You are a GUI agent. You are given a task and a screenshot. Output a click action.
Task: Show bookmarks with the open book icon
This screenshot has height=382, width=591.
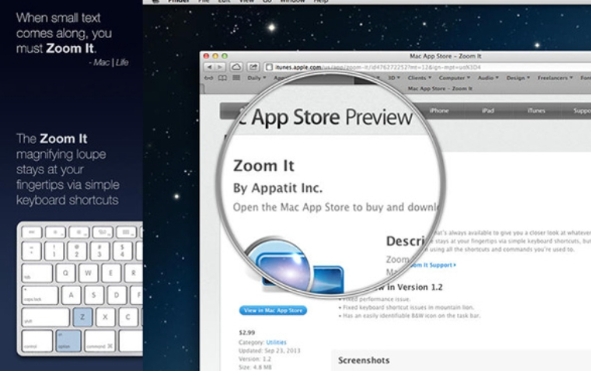[x=222, y=78]
